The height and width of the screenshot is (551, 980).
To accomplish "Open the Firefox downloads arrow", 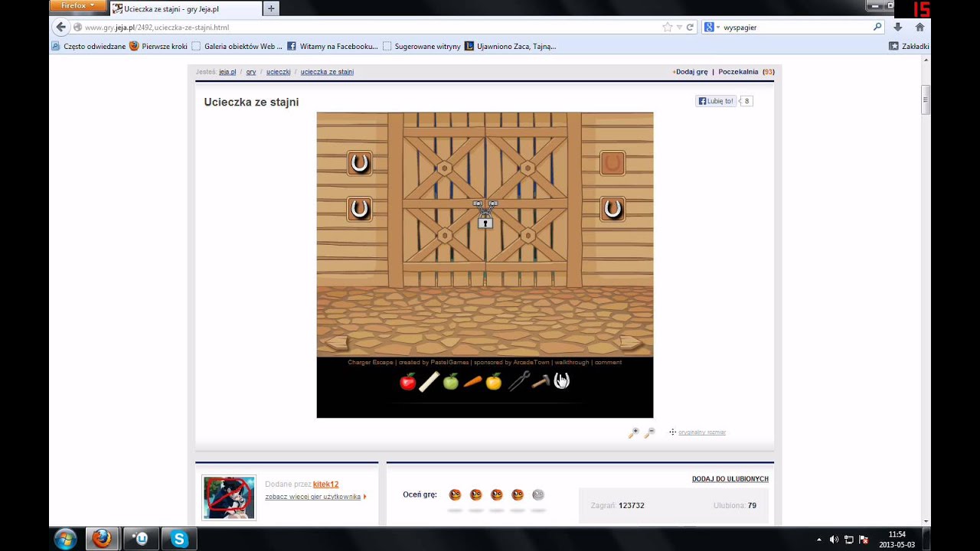I will (898, 27).
